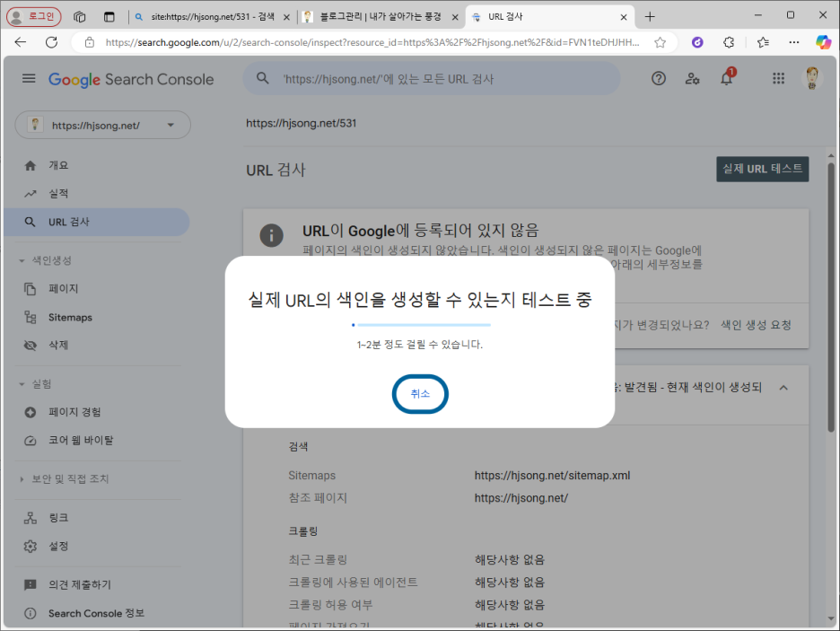Open the Copilot icon

(823, 42)
